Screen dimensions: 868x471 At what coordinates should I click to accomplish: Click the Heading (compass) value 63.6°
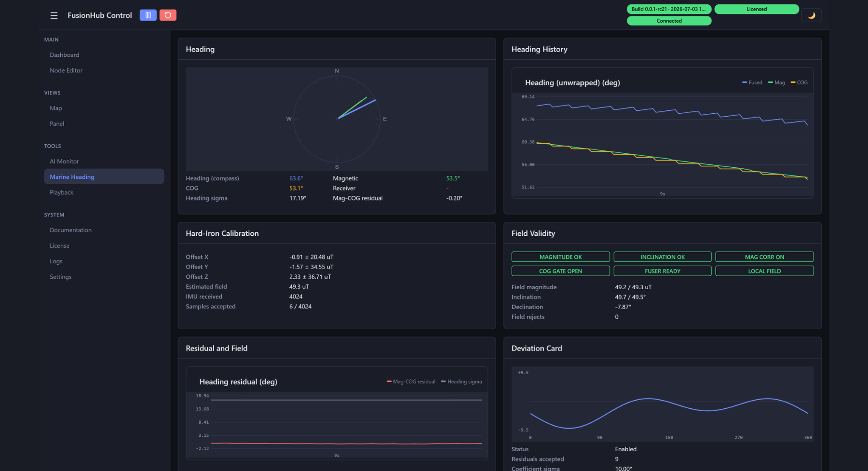point(296,178)
